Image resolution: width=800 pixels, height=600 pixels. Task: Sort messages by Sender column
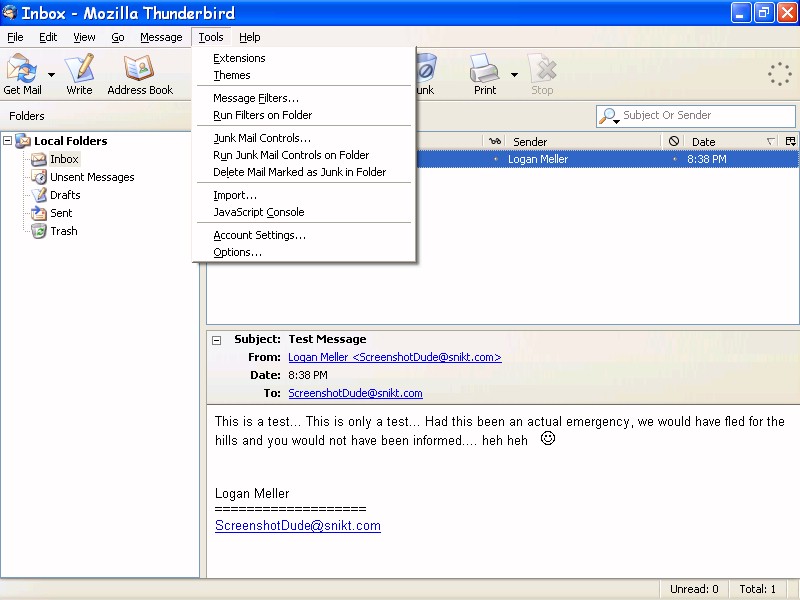tap(583, 141)
